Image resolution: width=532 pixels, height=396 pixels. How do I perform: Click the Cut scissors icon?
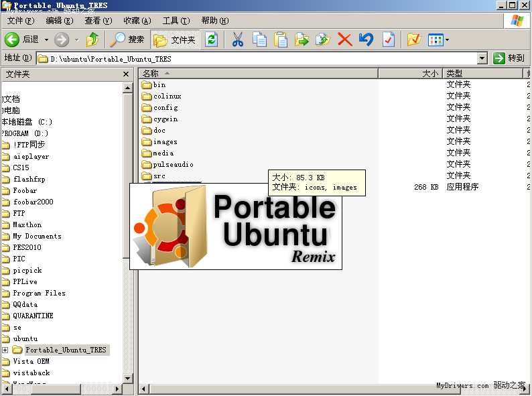(237, 40)
